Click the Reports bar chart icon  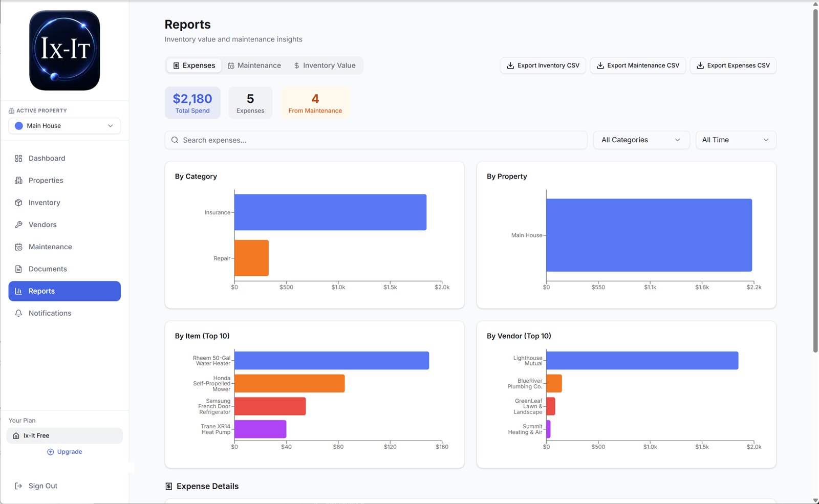(x=18, y=291)
